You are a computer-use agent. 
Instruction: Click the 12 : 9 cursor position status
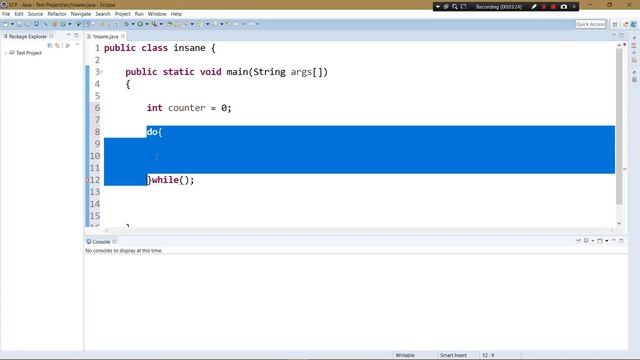488,355
